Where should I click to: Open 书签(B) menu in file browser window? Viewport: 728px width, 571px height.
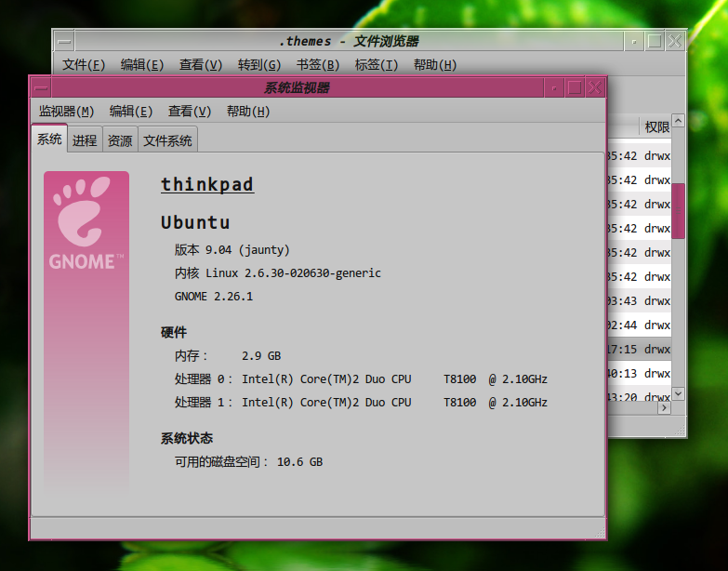click(x=318, y=64)
